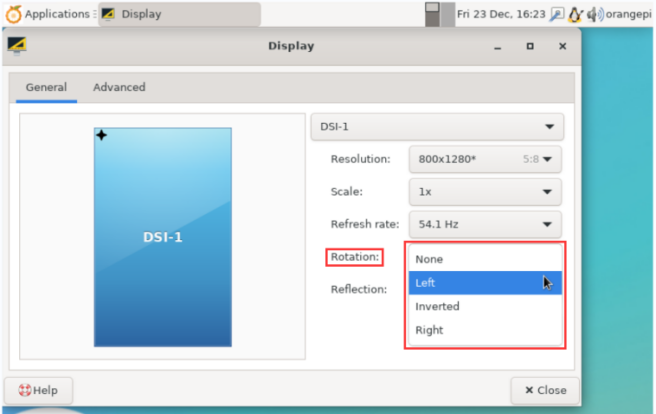Switch to the Advanced tab
Viewport: 656px width, 414px height.
119,87
